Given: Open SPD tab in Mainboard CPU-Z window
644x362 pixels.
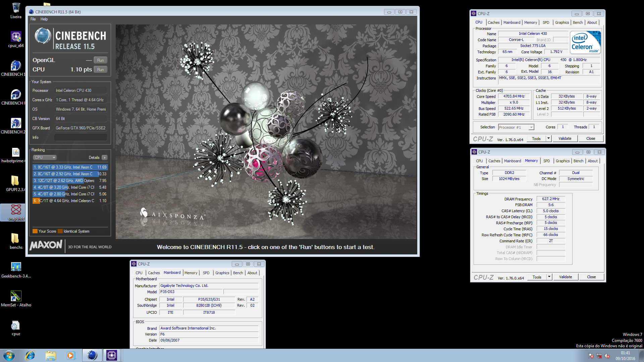Looking at the screenshot, I should pyautogui.click(x=206, y=273).
